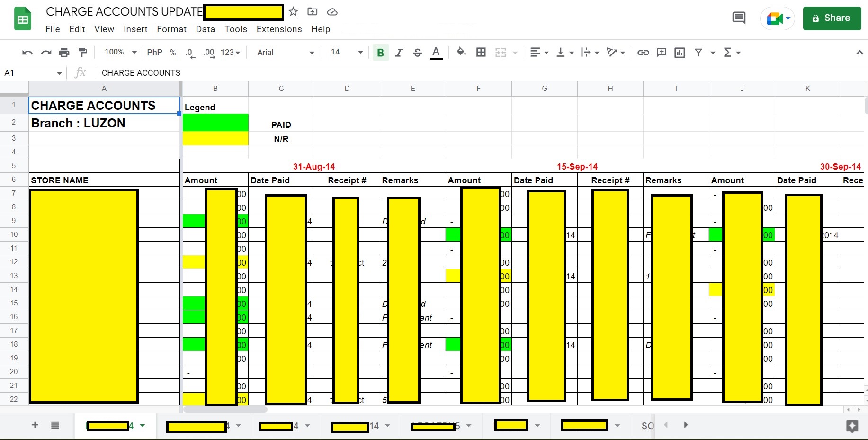Expand the filter views dropdown arrow

pos(713,53)
